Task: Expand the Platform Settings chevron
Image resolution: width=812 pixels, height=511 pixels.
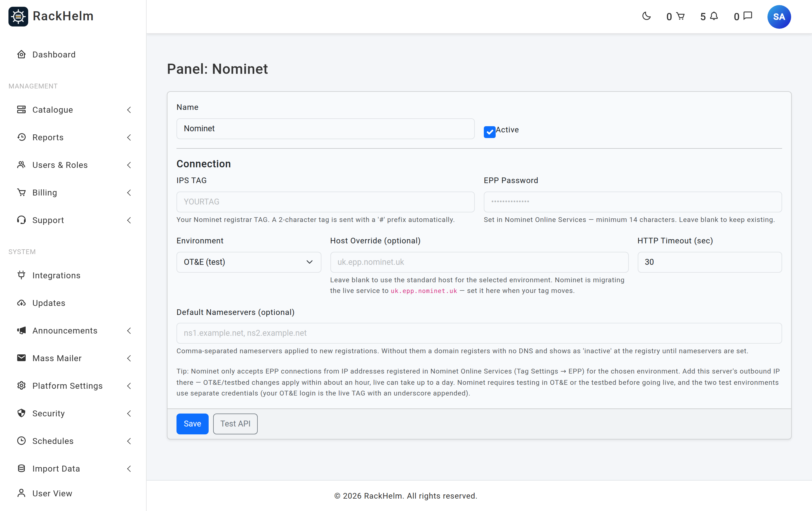Action: [129, 386]
